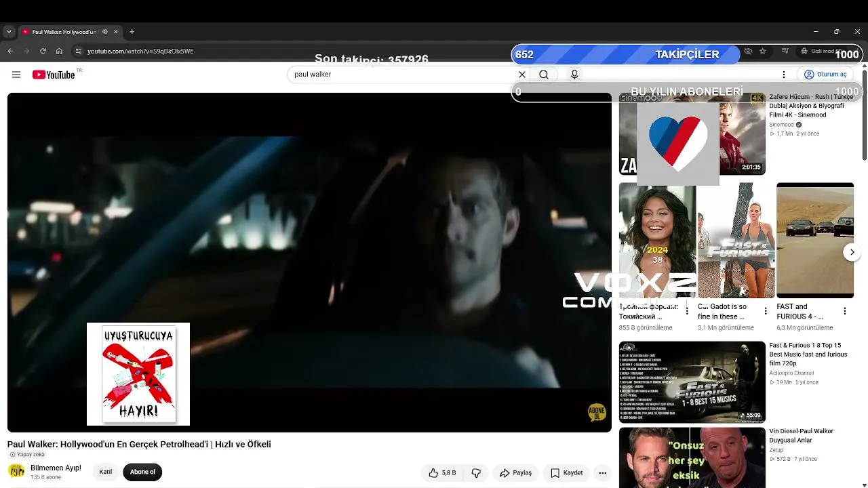Click '3,1 Mn görüntüleme' view count

click(726, 328)
